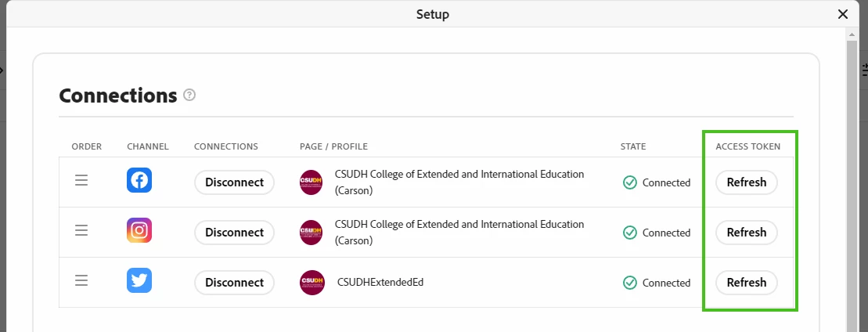
Task: Click the CSUDH avatar in Instagram row
Action: click(x=312, y=233)
